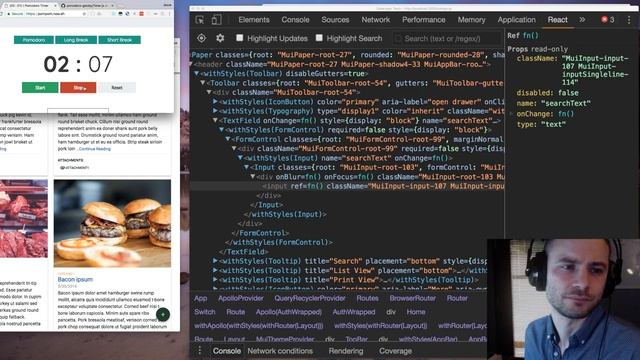Click the QueryRecyclerProvider breadcrumb
This screenshot has width=640, height=360.
310,298
